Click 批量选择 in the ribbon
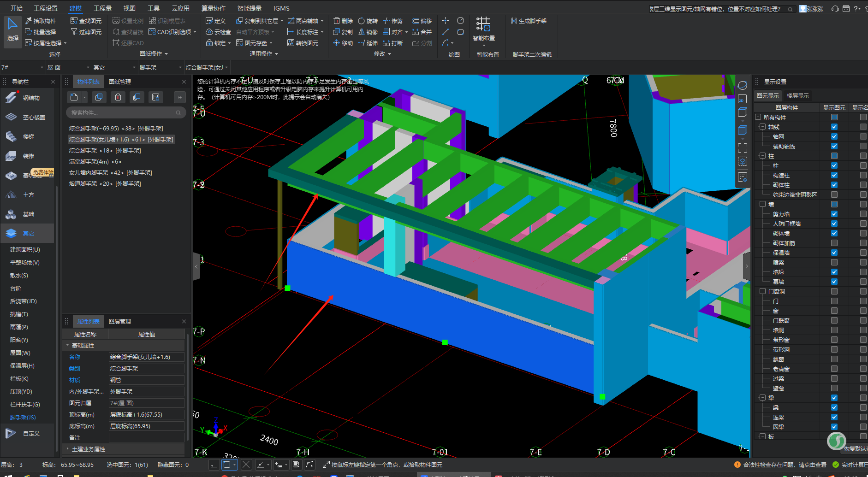This screenshot has height=477, width=868. click(41, 32)
